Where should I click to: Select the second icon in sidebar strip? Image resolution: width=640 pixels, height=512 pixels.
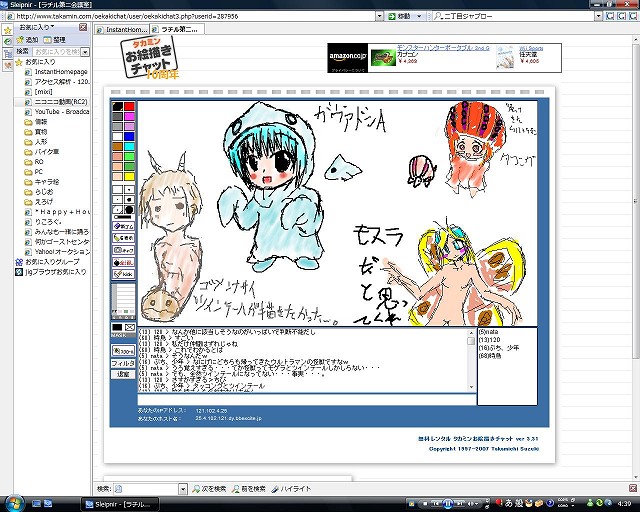[8, 41]
